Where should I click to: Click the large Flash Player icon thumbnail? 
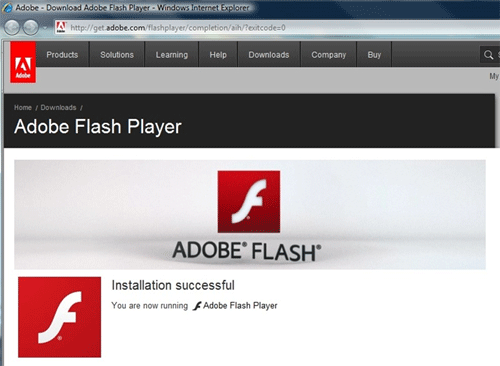point(60,317)
